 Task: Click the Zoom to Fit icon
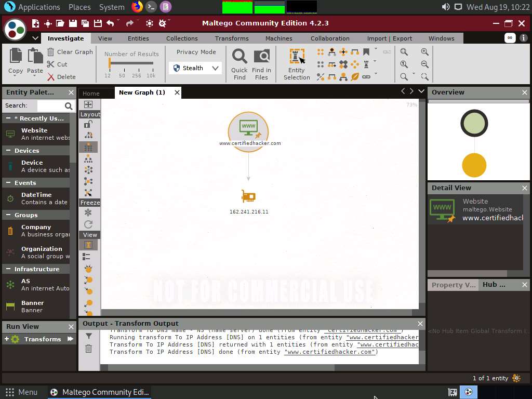point(404,52)
